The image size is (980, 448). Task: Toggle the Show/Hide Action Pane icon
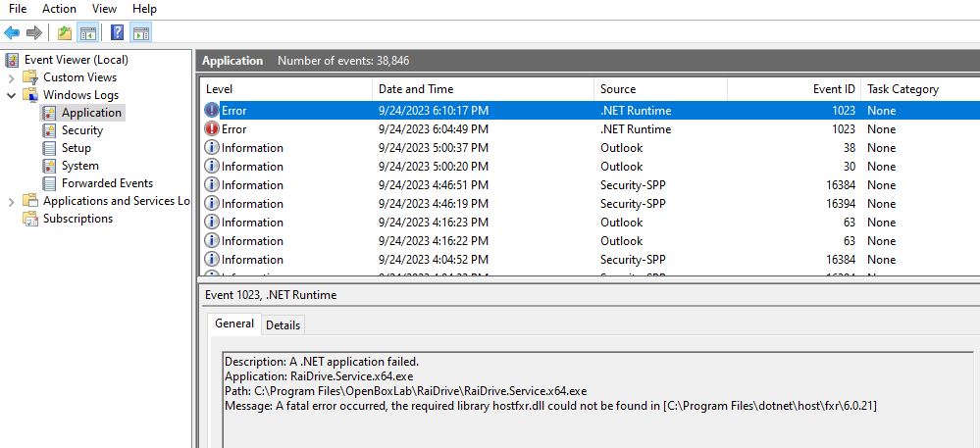pyautogui.click(x=140, y=33)
